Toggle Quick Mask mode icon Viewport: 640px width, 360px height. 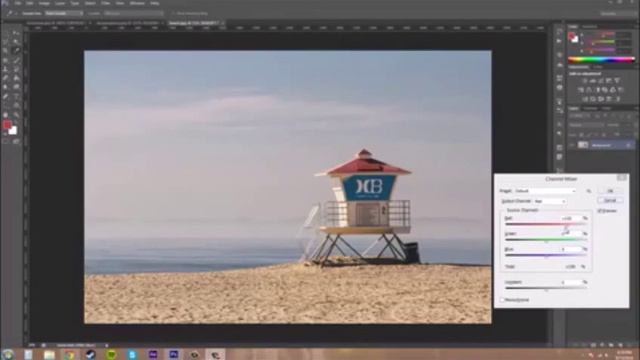[5, 142]
